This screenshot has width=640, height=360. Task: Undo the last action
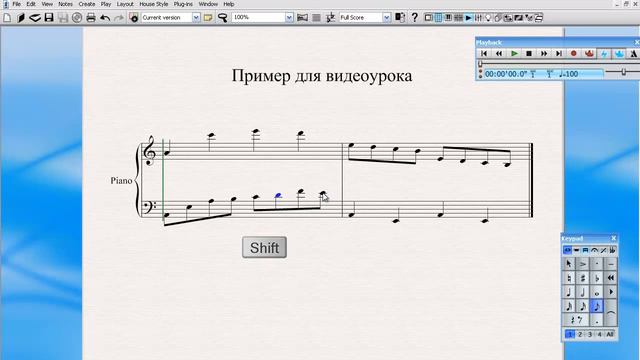(105, 18)
